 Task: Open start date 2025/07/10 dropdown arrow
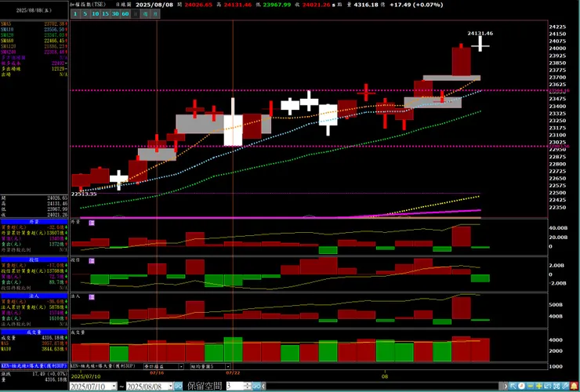[114, 387]
